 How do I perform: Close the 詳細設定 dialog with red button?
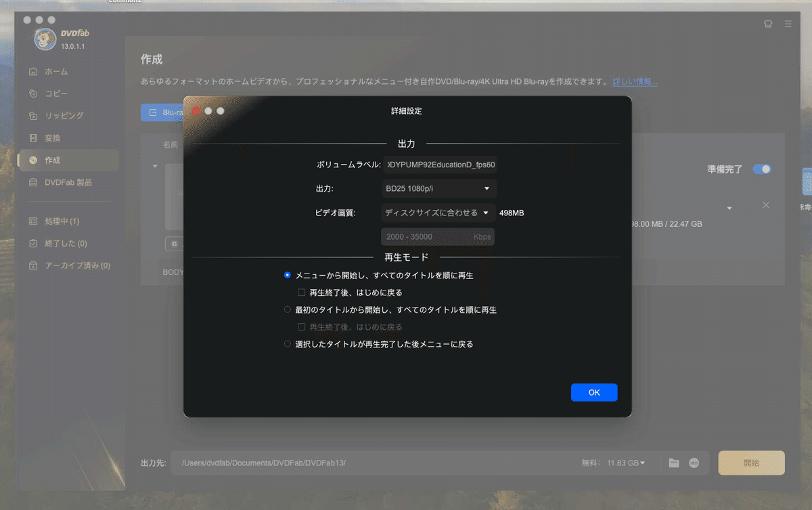tap(196, 111)
